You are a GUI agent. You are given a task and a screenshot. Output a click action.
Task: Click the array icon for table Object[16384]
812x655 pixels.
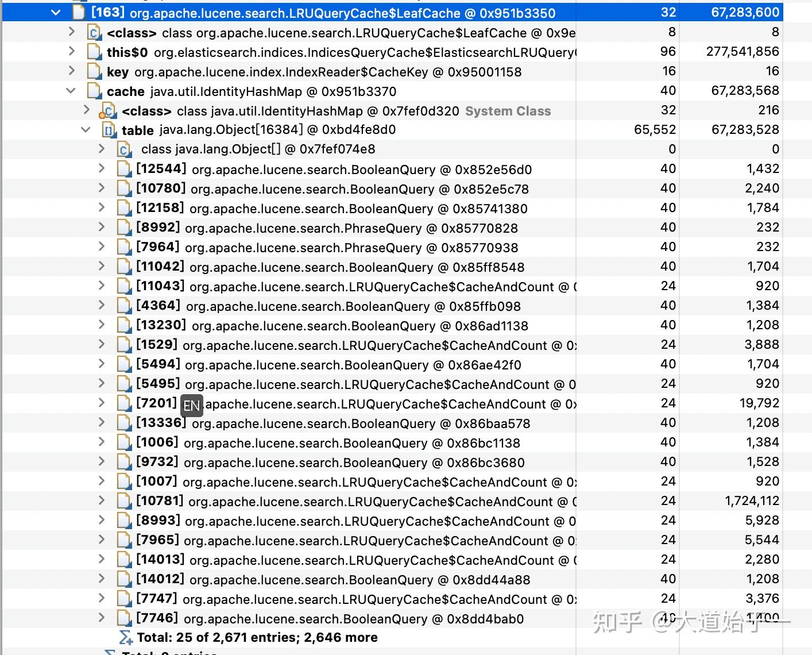[x=109, y=130]
